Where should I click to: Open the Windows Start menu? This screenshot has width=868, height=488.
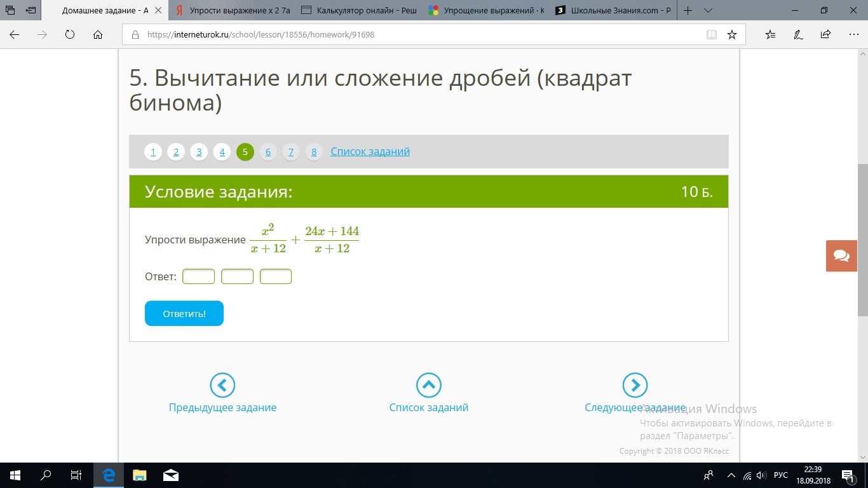click(15, 475)
